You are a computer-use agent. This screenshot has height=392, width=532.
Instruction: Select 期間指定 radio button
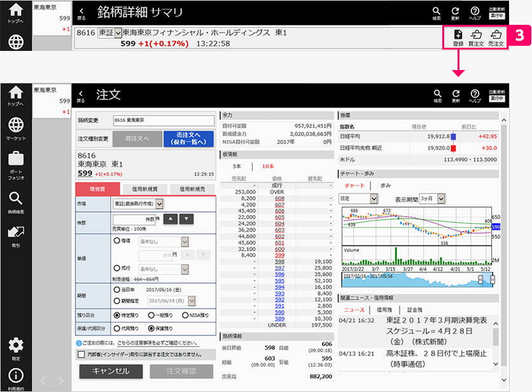[x=116, y=301]
